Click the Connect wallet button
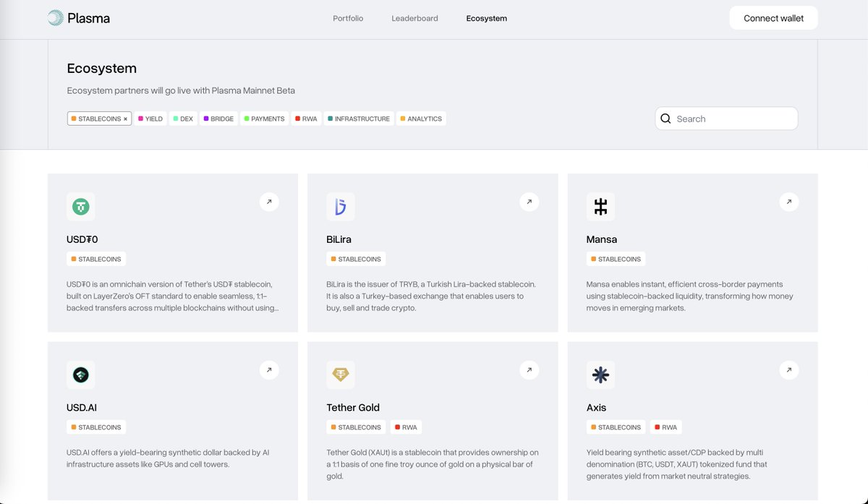 [773, 18]
